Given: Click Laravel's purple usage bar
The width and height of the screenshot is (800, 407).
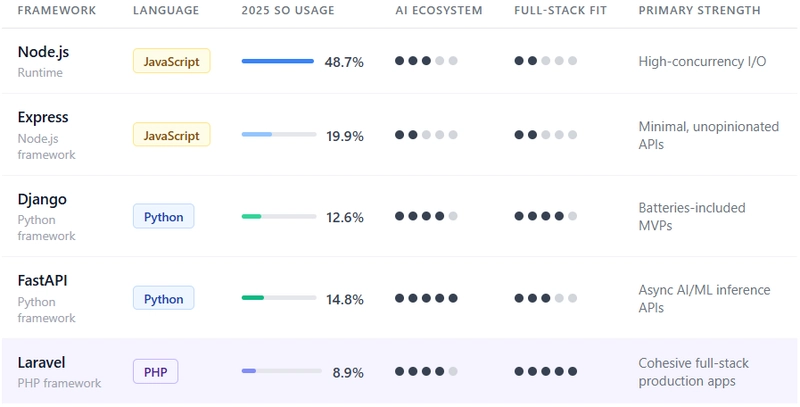Looking at the screenshot, I should 279,371.
